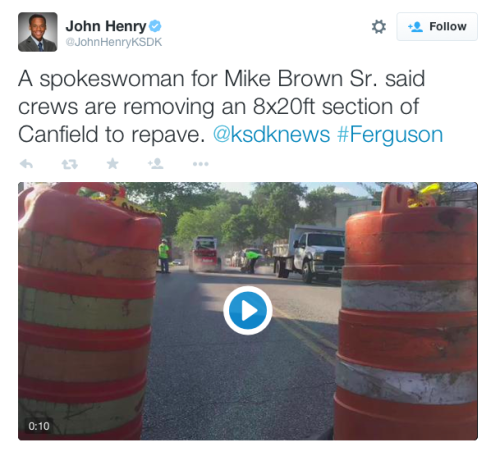Click the white truck in video thumbnail
Viewport: 500px width, 456px height.
click(x=309, y=253)
